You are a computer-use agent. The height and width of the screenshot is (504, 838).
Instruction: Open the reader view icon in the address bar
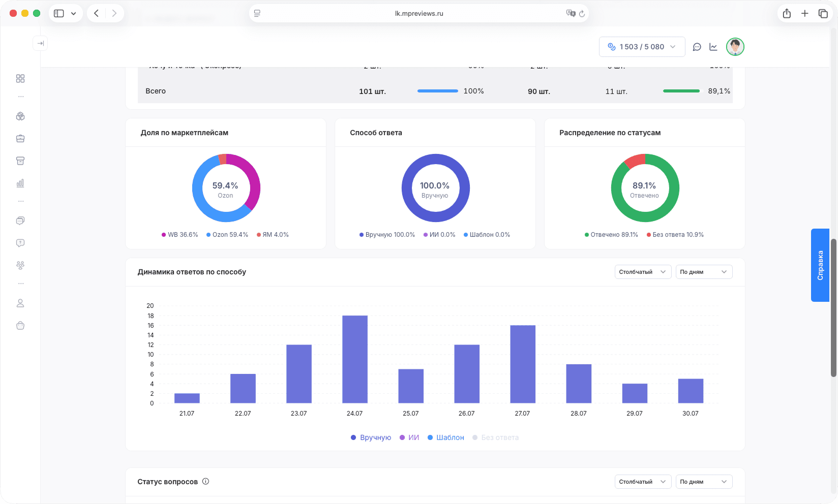[257, 13]
